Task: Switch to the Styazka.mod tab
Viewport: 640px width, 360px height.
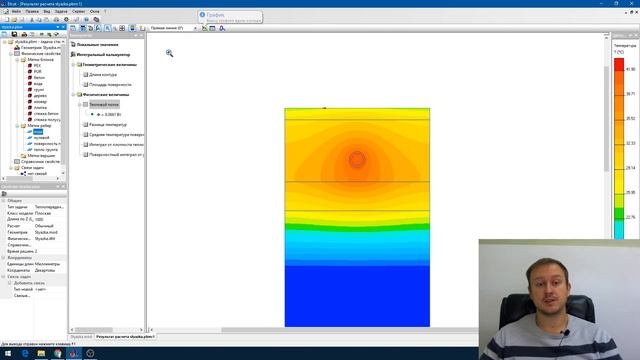Action: click(x=81, y=337)
